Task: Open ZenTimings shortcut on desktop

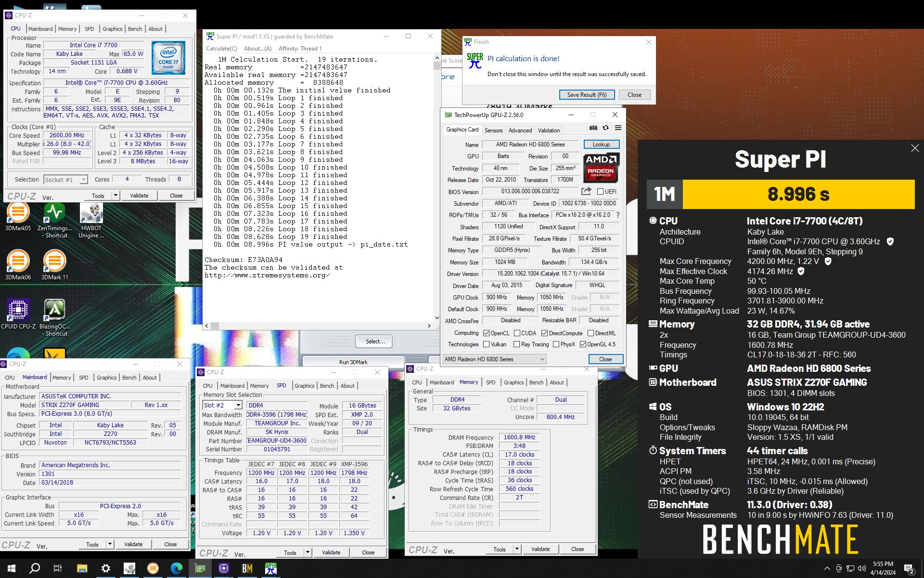Action: click(54, 220)
